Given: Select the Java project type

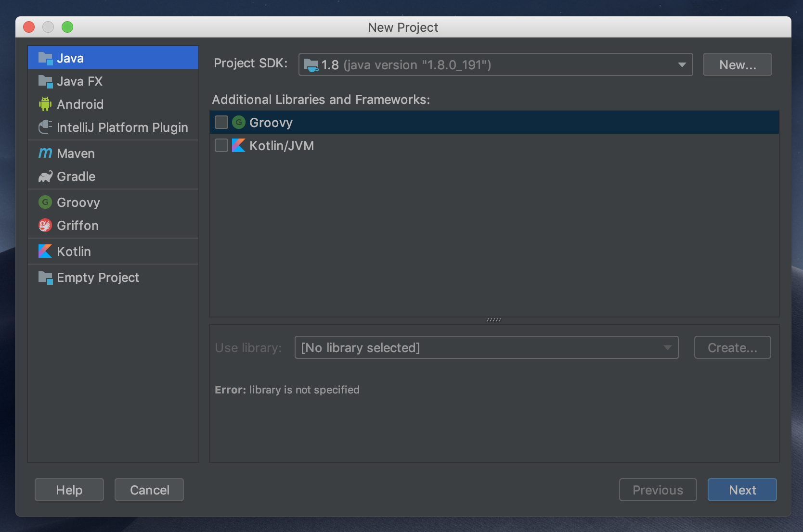Looking at the screenshot, I should coord(113,58).
